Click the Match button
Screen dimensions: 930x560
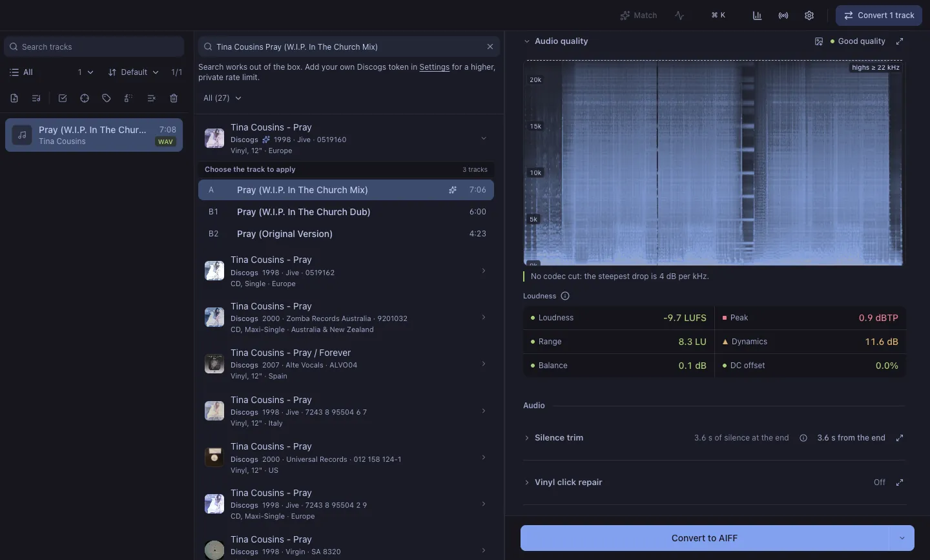click(639, 16)
